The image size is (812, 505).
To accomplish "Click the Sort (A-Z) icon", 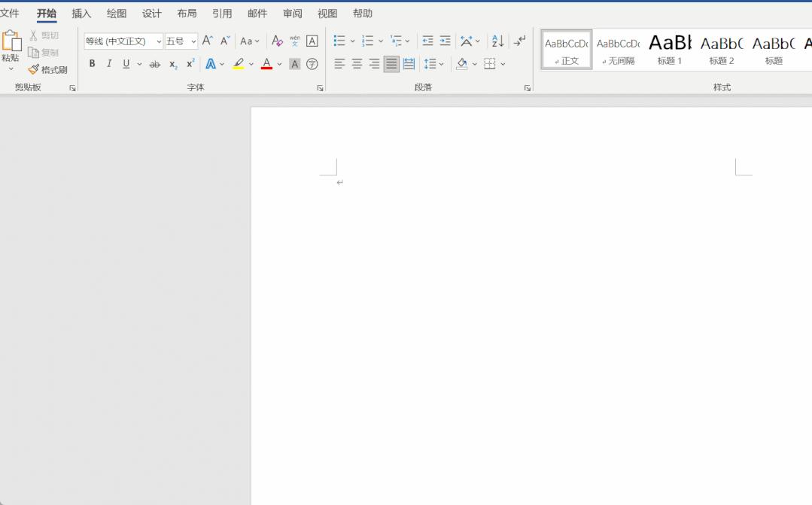I will click(497, 41).
